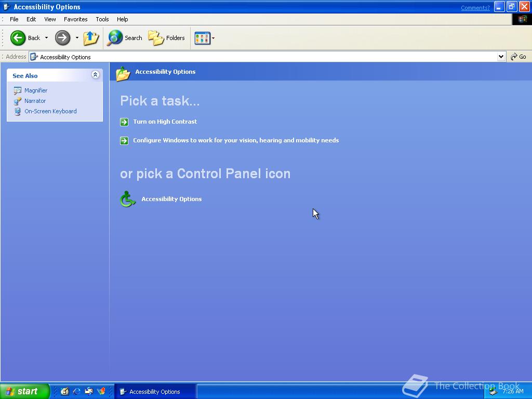Click the taskbar clock showing 7:26 AM

(x=513, y=391)
